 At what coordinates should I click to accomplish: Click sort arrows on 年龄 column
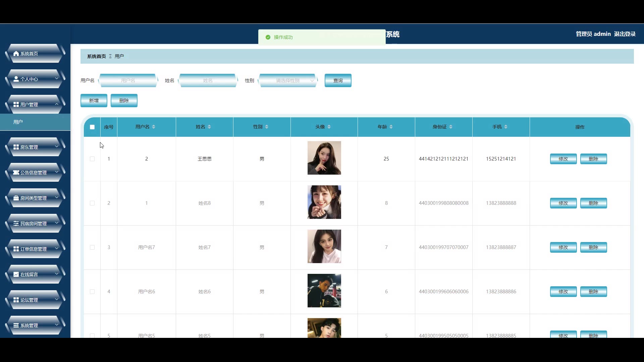click(391, 127)
